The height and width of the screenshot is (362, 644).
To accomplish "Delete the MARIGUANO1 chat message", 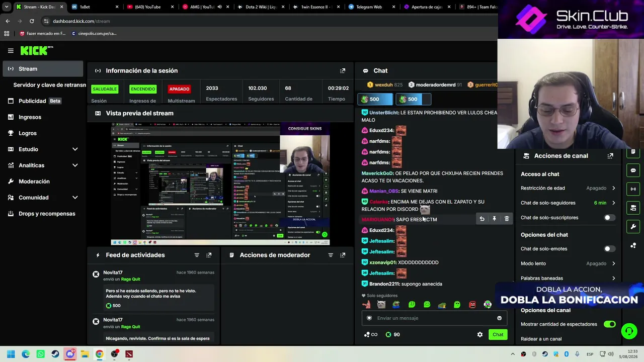I will [x=507, y=219].
